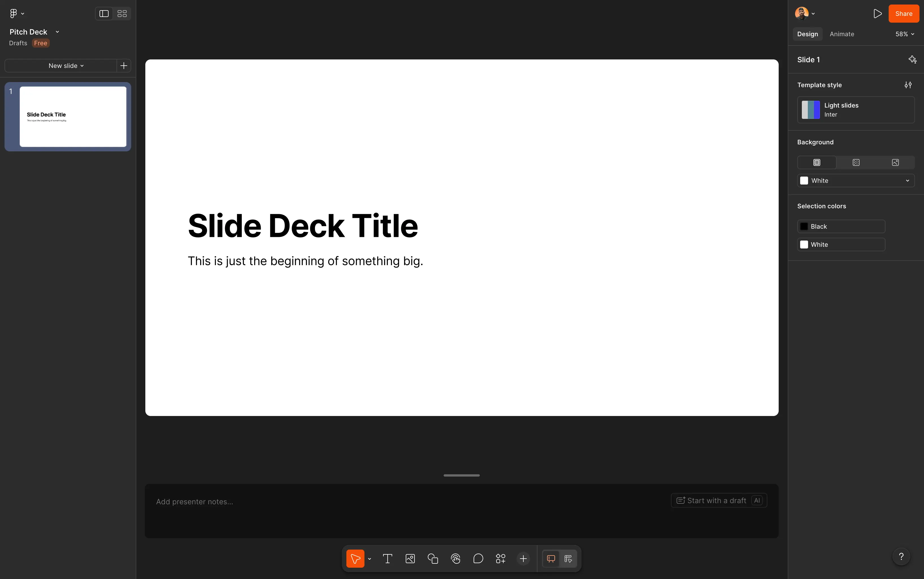Click the template style settings sliders icon

tap(908, 85)
